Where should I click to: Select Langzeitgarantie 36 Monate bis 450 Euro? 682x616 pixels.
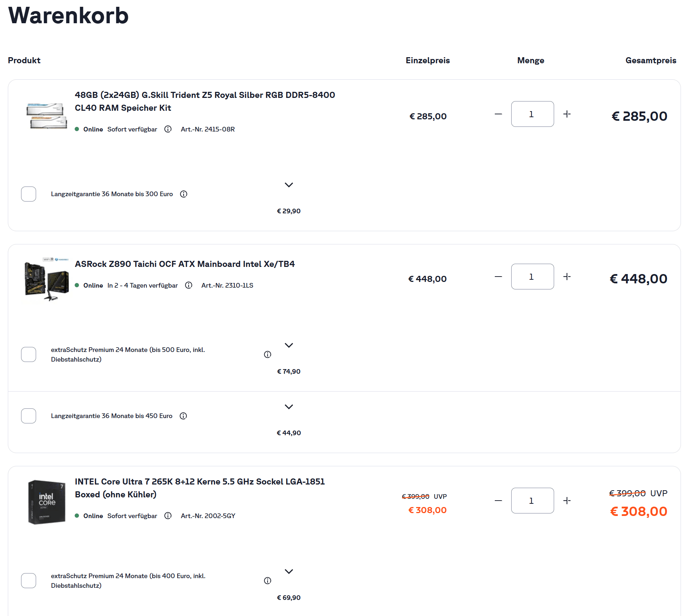coord(29,416)
